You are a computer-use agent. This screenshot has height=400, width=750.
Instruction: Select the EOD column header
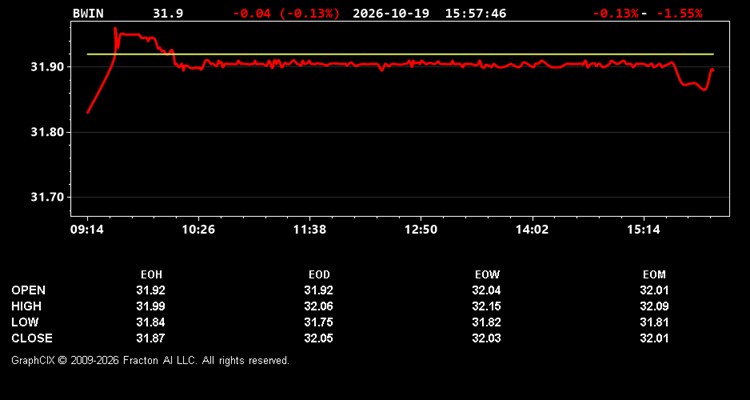click(319, 275)
